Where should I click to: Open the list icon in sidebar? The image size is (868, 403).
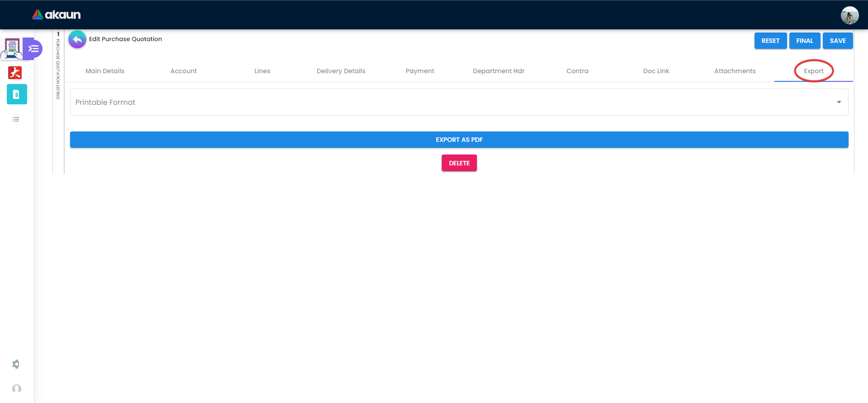point(16,119)
